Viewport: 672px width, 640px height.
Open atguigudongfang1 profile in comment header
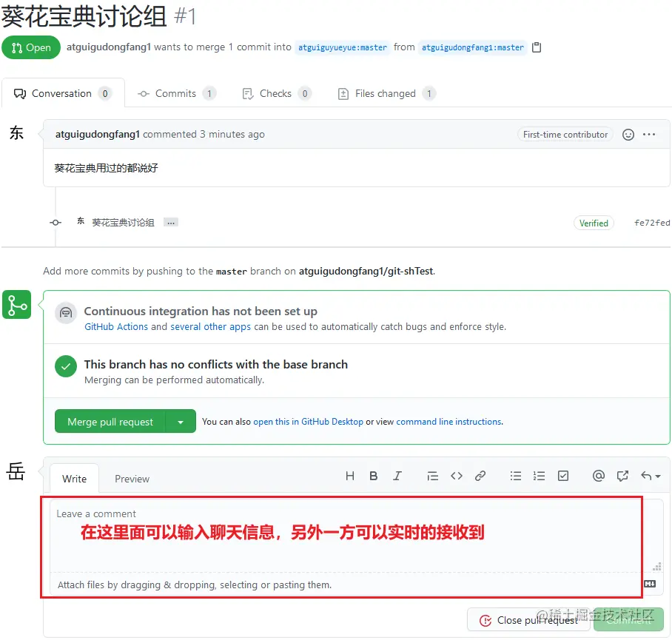point(98,135)
